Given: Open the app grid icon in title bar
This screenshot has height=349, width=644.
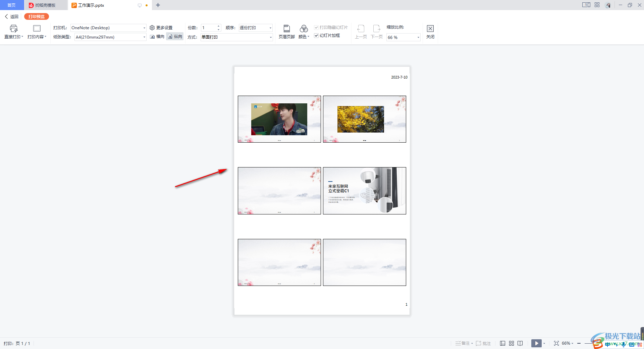Looking at the screenshot, I should pyautogui.click(x=597, y=5).
